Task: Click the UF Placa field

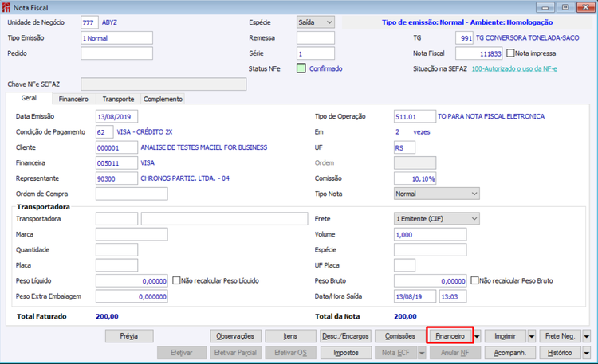Action: coord(404,265)
